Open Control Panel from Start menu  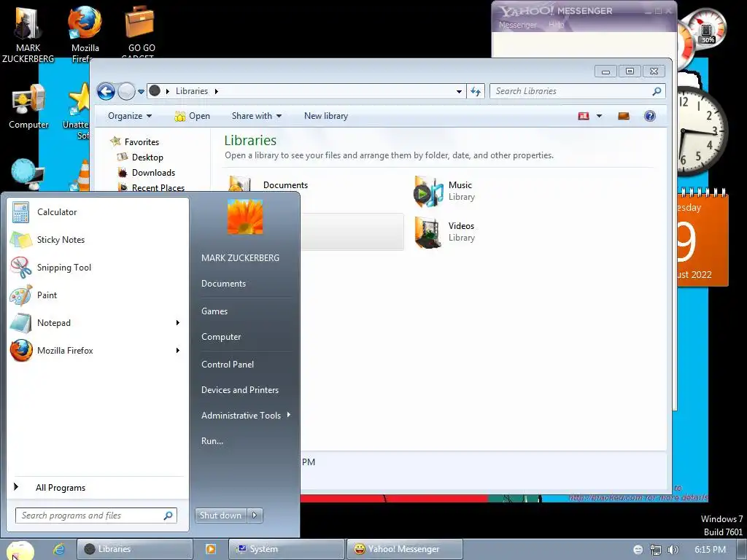(228, 365)
